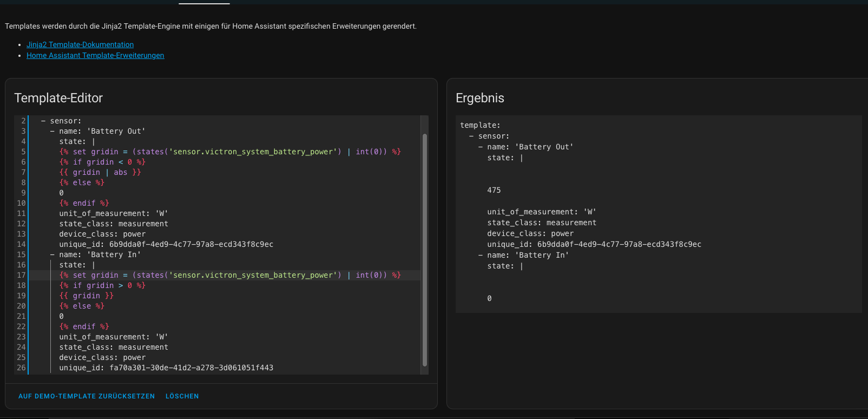Click the first '{% endif %}' on line 10
This screenshot has height=419, width=868.
84,203
